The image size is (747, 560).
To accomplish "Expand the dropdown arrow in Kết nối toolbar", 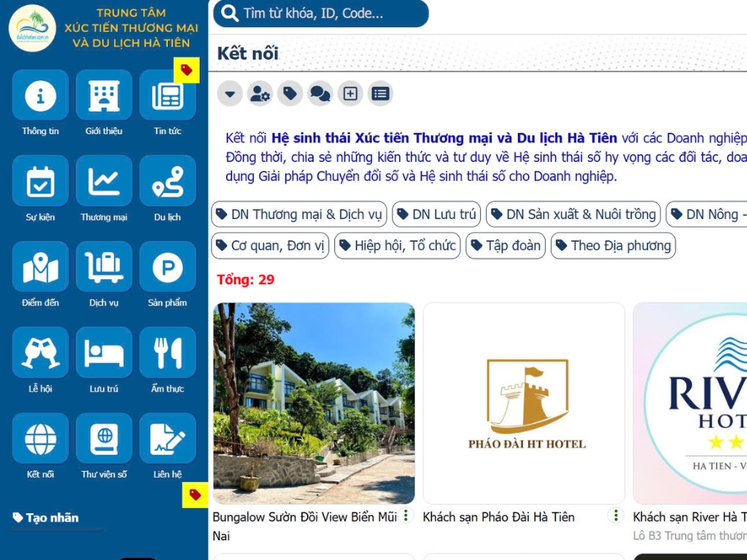I will pyautogui.click(x=230, y=93).
